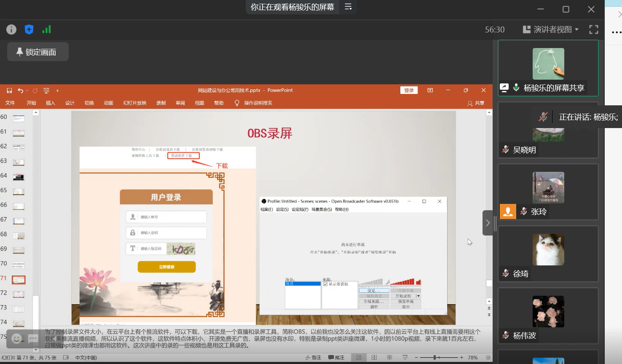Click the muted microphone icon beside 吴晓明

[x=505, y=149]
